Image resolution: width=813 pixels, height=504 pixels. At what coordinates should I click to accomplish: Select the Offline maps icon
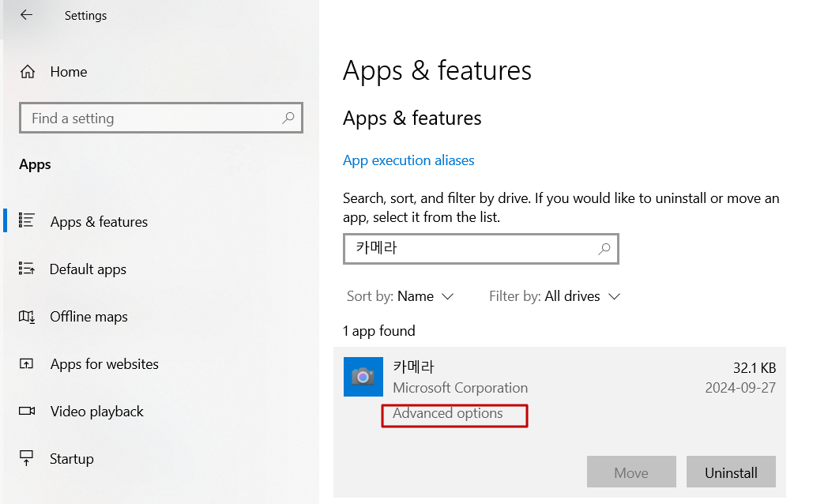click(26, 316)
